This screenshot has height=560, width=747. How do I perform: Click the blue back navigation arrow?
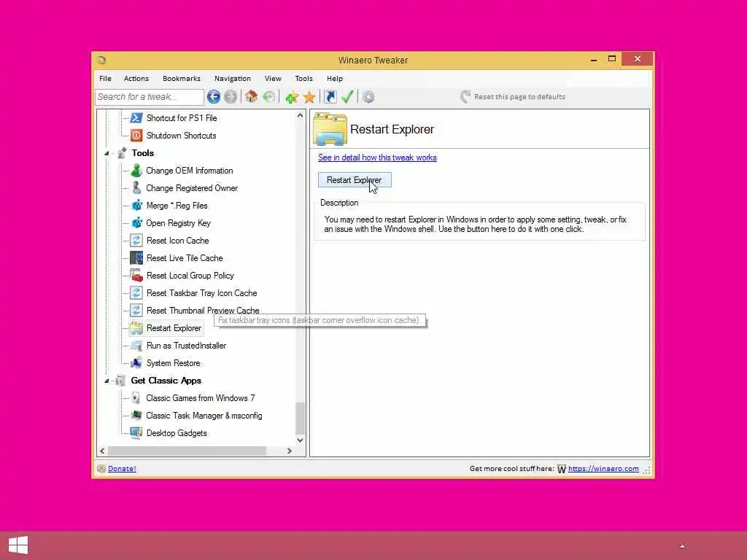[214, 97]
